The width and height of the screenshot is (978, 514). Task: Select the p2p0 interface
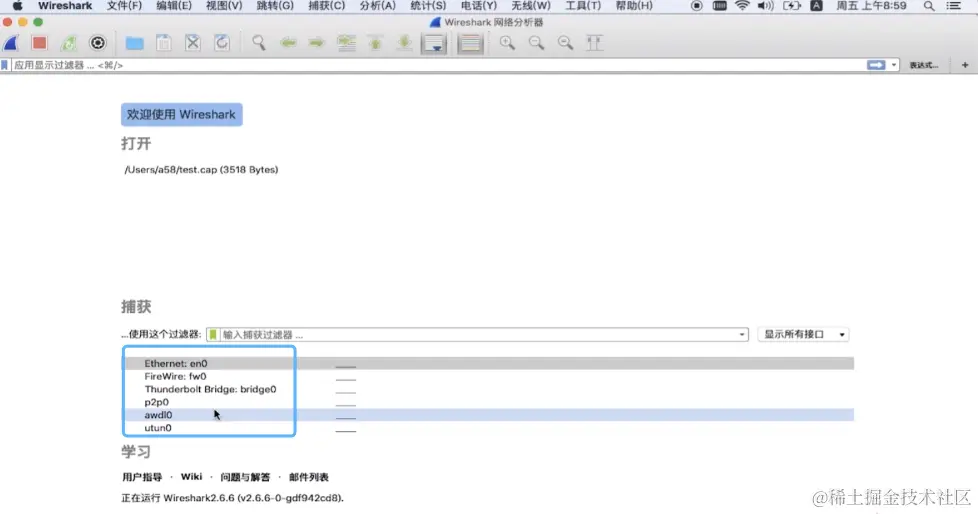coord(488,402)
